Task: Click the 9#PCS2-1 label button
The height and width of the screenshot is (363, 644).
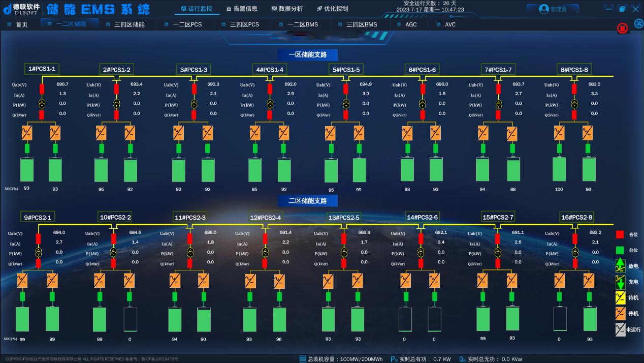Action: coord(38,218)
